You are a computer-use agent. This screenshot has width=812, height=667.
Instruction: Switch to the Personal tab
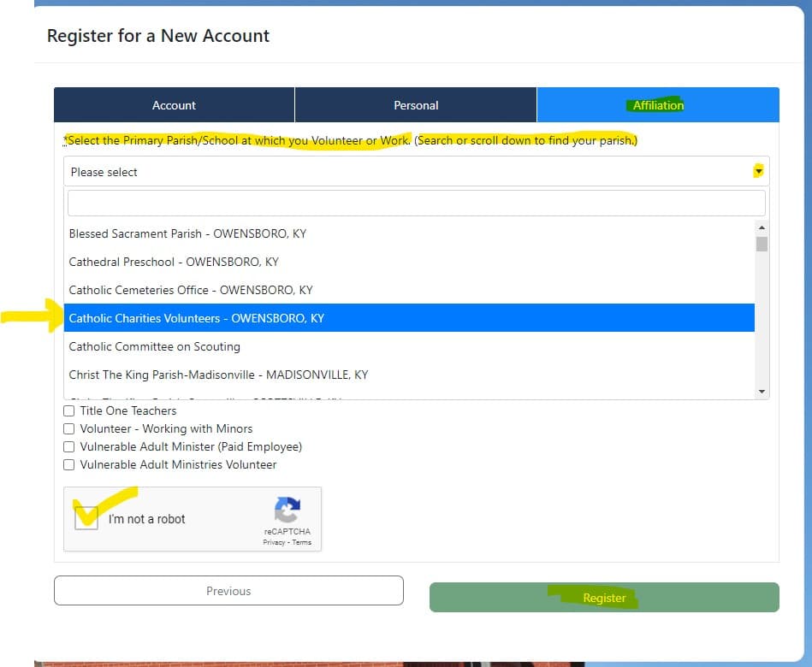416,105
